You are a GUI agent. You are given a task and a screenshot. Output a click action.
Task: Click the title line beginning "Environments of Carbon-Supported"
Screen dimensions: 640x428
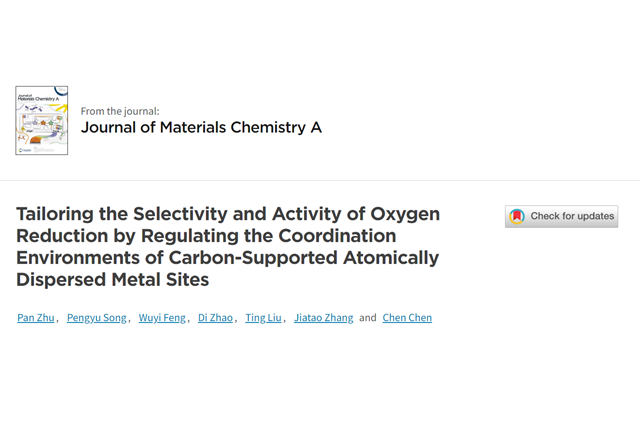click(x=228, y=258)
